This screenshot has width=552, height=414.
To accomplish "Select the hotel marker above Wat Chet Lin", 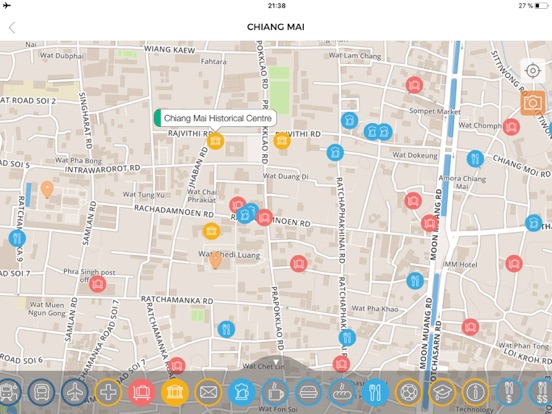I will click(x=341, y=364).
